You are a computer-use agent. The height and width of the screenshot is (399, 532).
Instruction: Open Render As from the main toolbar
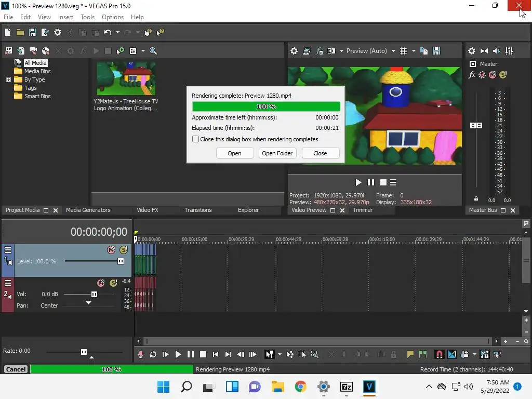coord(45,32)
